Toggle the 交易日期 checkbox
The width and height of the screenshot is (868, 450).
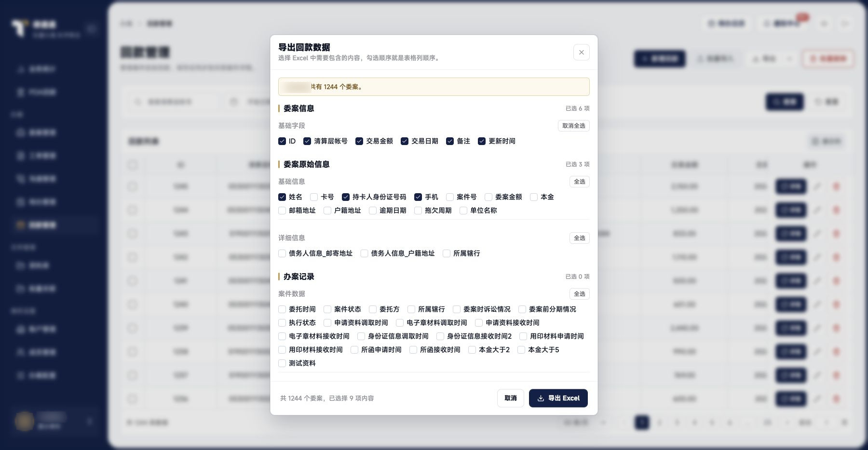coord(405,141)
